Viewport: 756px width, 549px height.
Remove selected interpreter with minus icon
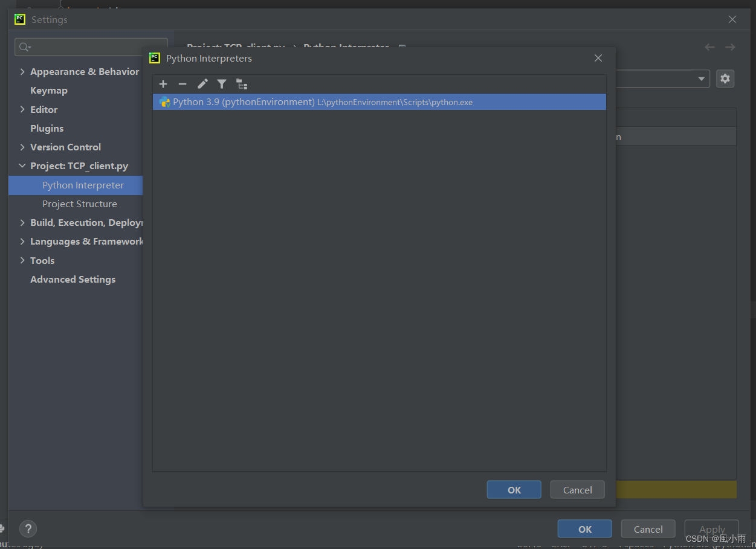pyautogui.click(x=183, y=84)
